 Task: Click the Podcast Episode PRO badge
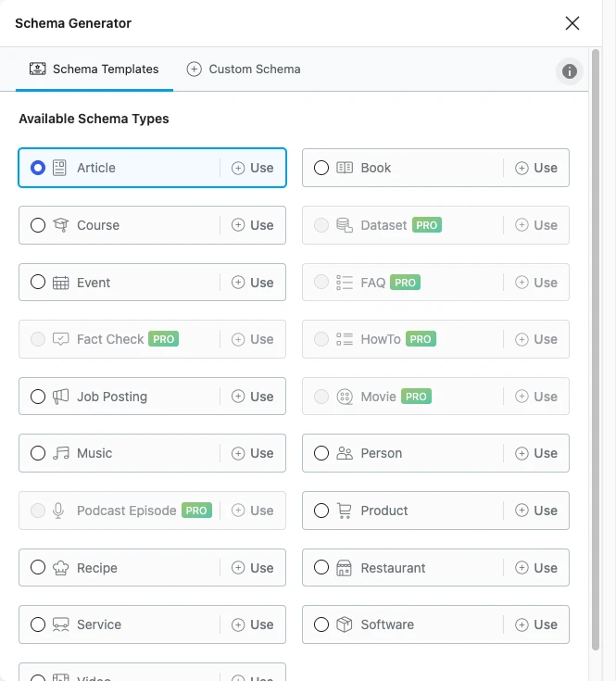point(196,511)
